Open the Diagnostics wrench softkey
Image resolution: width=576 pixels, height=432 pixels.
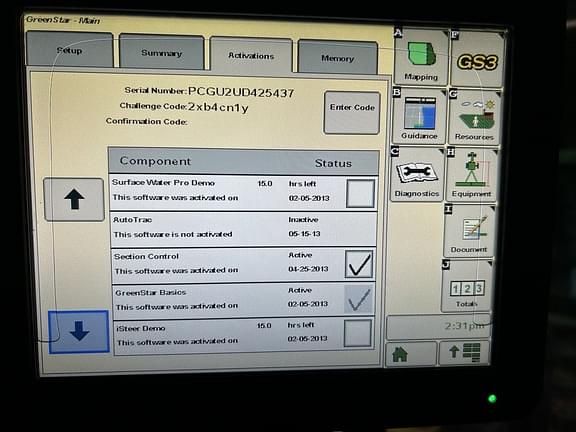[417, 174]
